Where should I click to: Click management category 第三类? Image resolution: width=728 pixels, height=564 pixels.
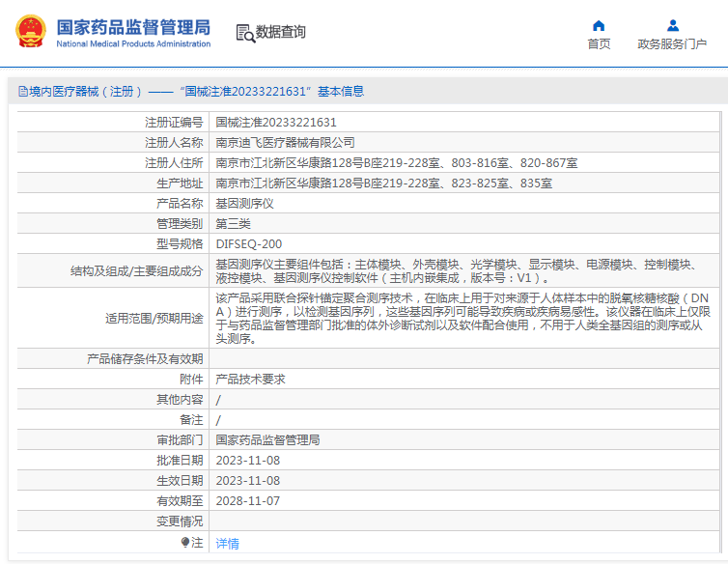pos(233,224)
